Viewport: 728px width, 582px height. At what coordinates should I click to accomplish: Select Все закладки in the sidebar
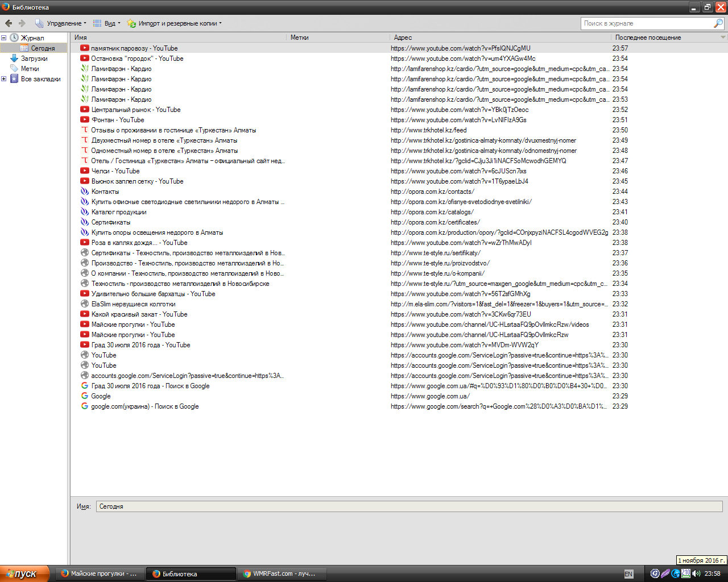click(x=40, y=79)
